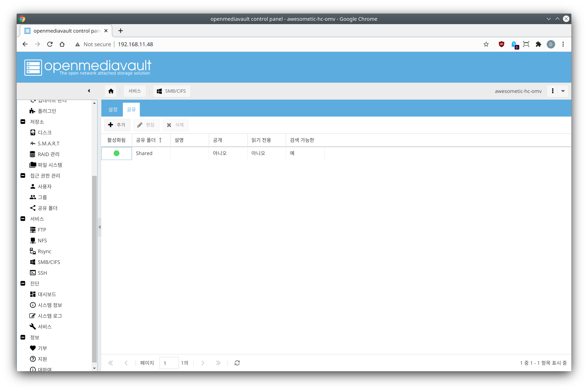Screen dimensions: 588x391
Task: Open FTP service settings
Action: (38, 230)
